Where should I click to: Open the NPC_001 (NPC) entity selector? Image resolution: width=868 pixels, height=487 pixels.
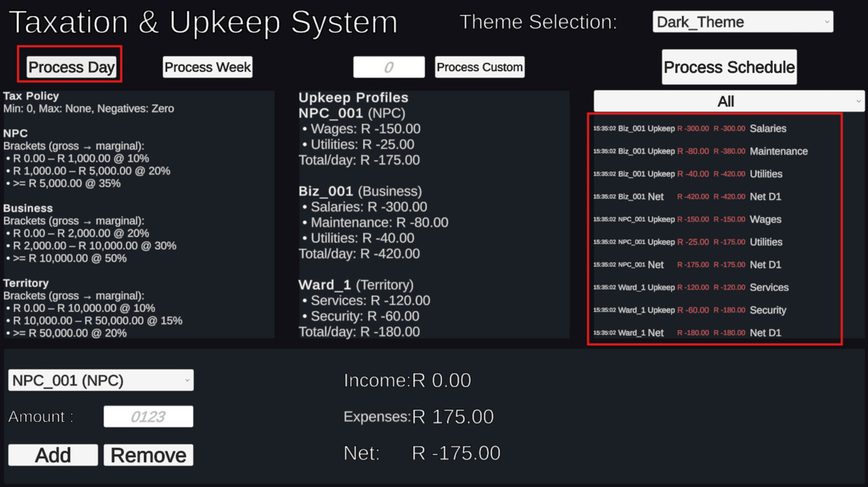100,379
